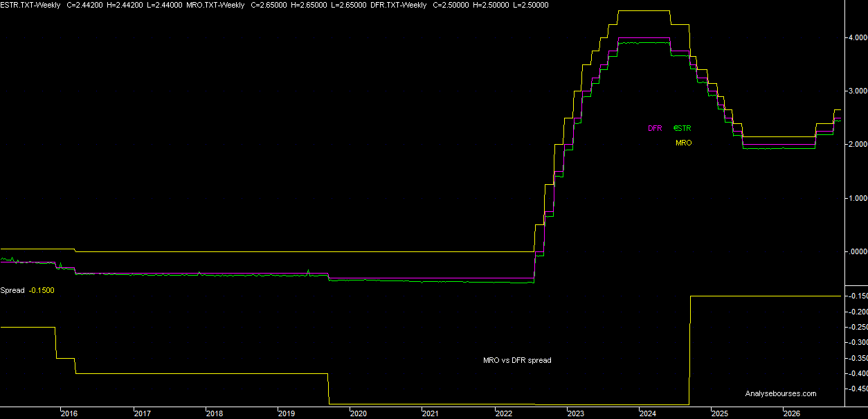The image size is (868, 419).
Task: Click the magenta DFR legend label
Action: click(x=655, y=128)
